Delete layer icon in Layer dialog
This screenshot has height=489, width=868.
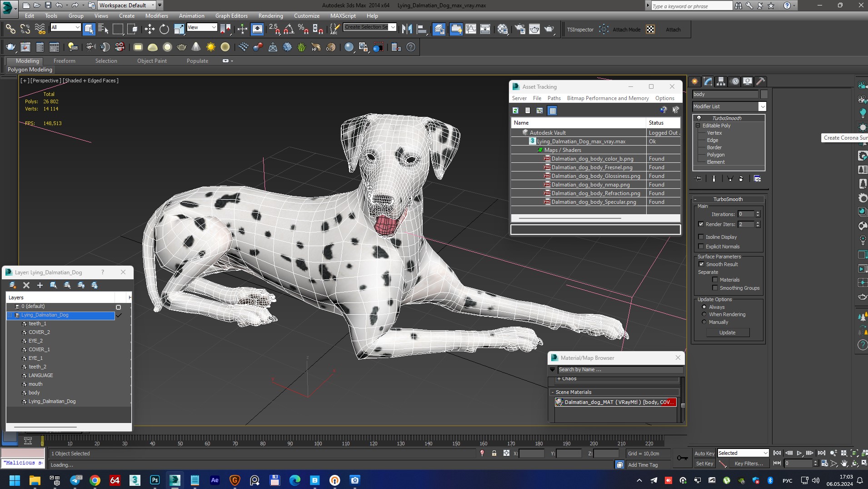[x=26, y=285]
